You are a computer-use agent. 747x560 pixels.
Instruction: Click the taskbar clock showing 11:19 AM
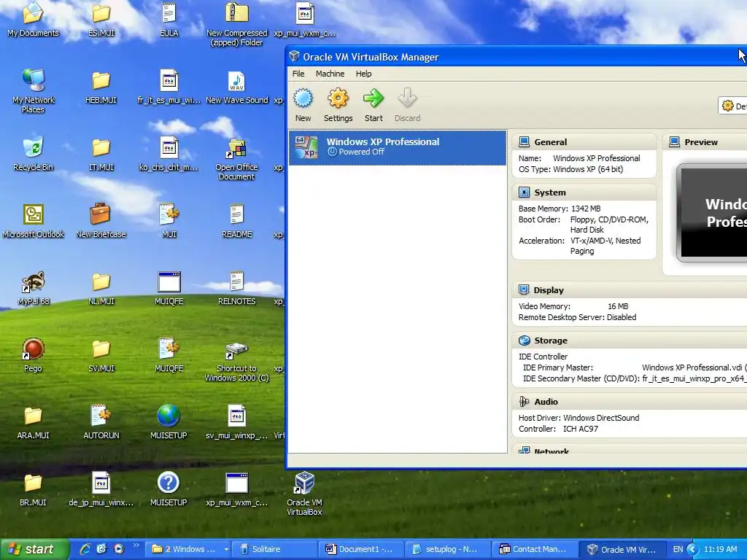(720, 549)
